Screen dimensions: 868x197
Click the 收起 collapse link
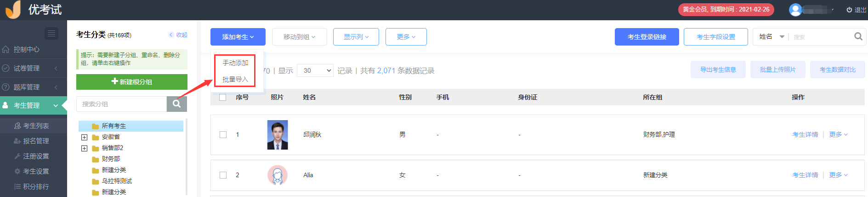[178, 35]
